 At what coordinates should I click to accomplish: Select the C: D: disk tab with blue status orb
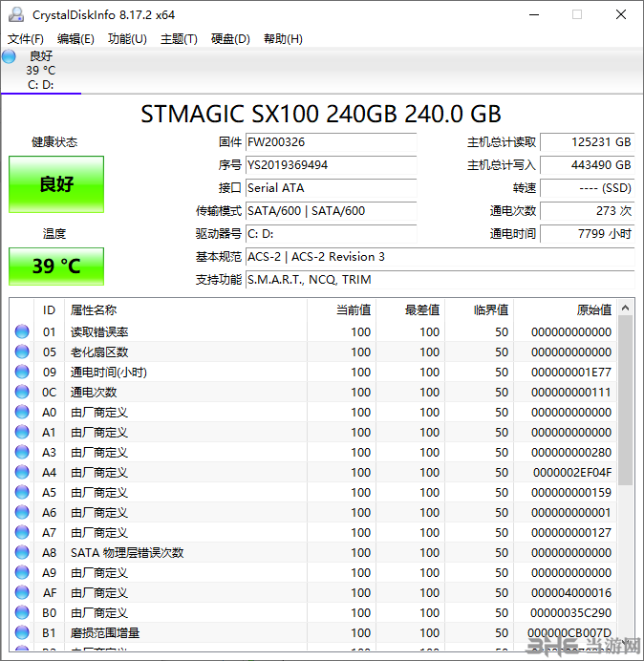click(x=41, y=70)
